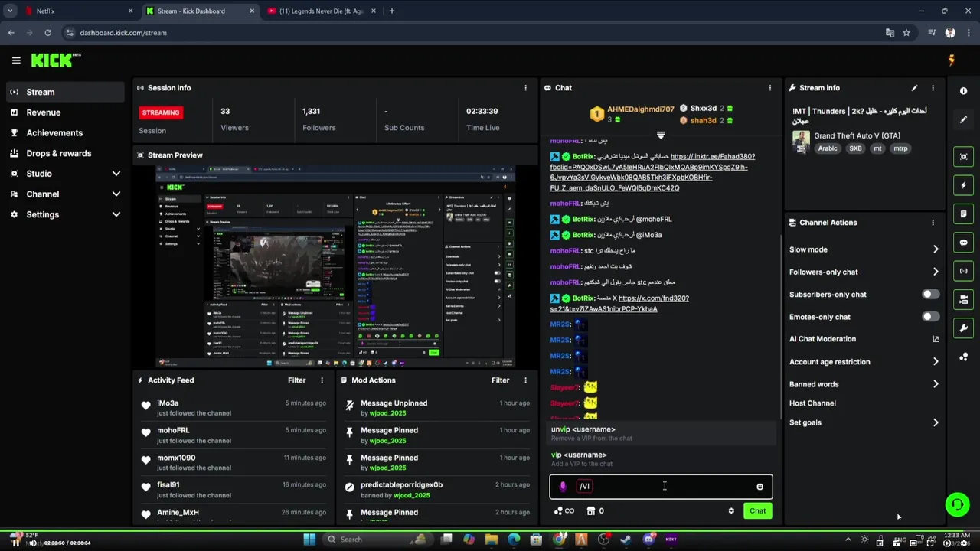Select Stream in the sidebar
This screenshot has width=980, height=551.
click(x=65, y=92)
